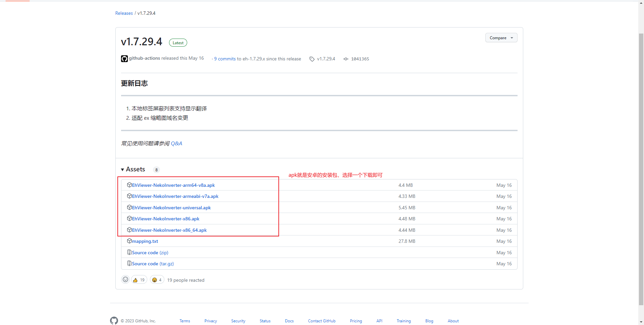Click the archive icon for Source code (tar.gz)

point(129,263)
